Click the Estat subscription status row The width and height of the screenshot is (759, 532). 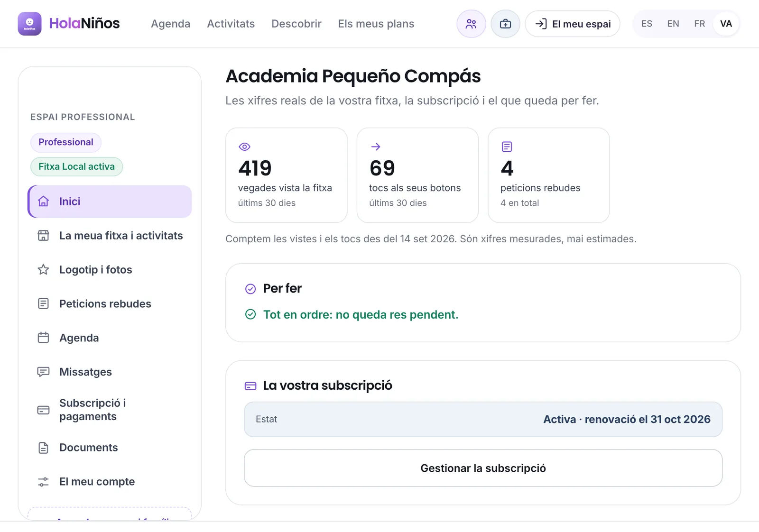(x=483, y=419)
